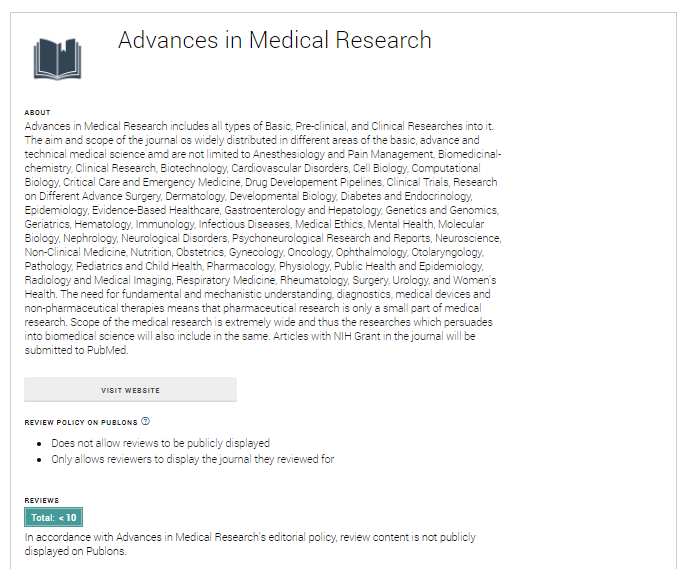Click the Review Policy on Publons heading
Viewport: 691px width, 569px height.
pyautogui.click(x=80, y=422)
